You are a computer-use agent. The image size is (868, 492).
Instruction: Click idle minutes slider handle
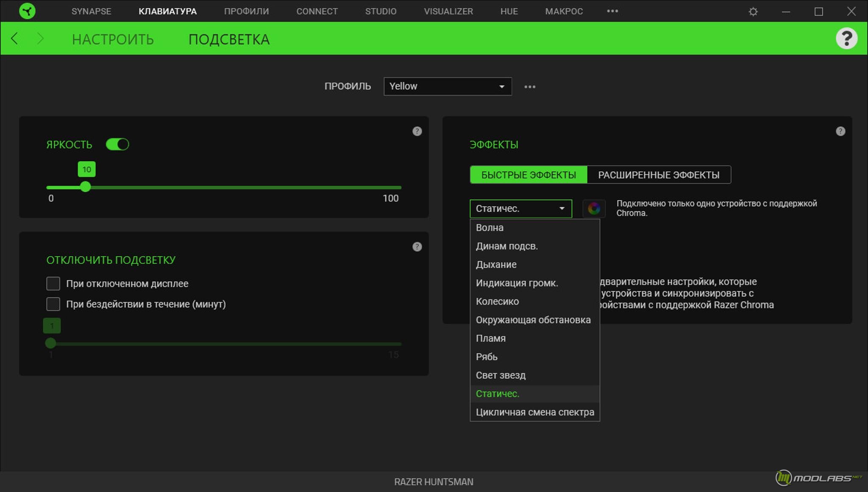click(50, 343)
